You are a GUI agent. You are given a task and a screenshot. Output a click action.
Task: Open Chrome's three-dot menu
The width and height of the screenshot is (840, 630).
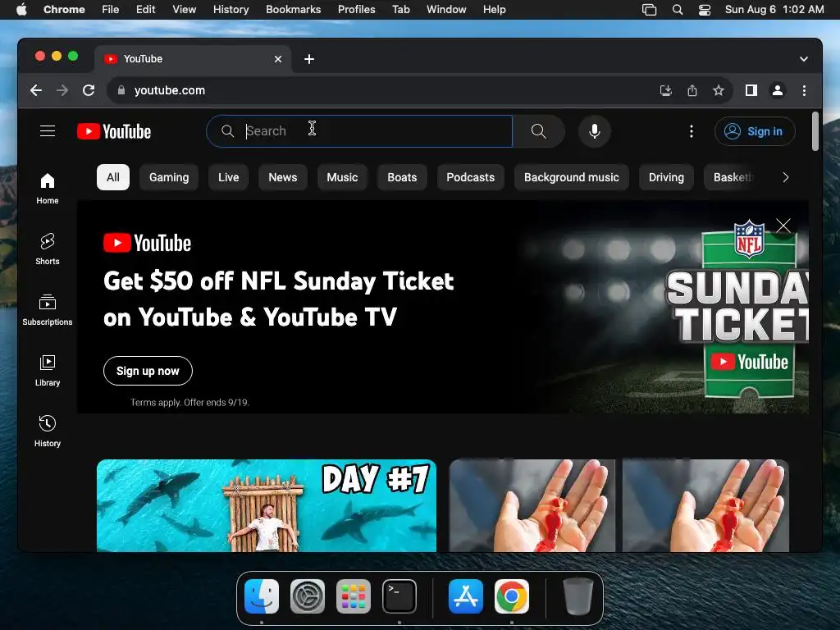804,90
